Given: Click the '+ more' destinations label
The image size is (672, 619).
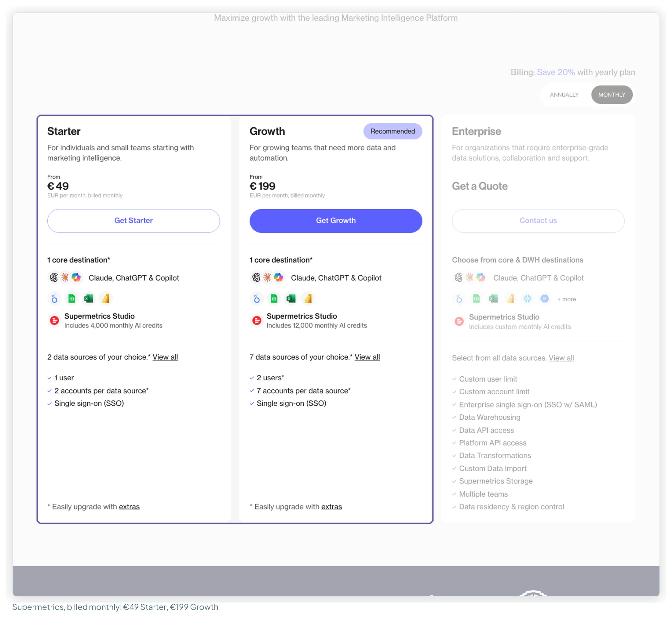Looking at the screenshot, I should [x=567, y=299].
